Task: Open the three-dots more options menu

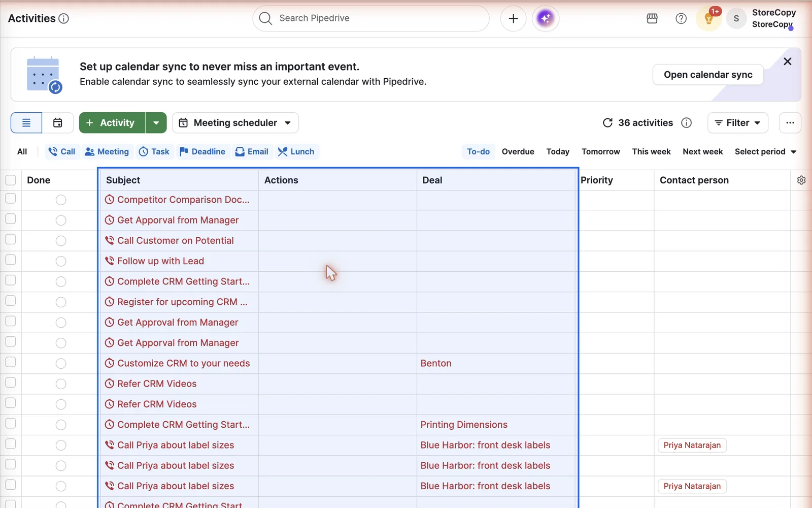Action: click(790, 122)
